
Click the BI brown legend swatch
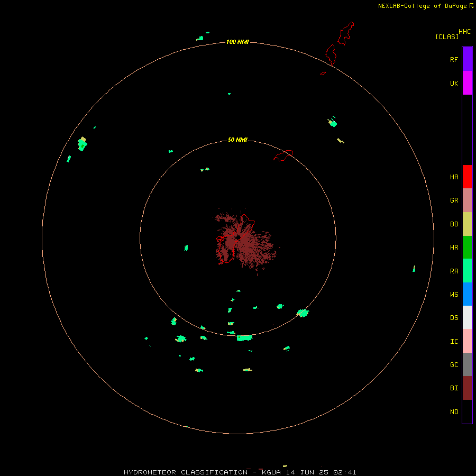[x=467, y=388]
